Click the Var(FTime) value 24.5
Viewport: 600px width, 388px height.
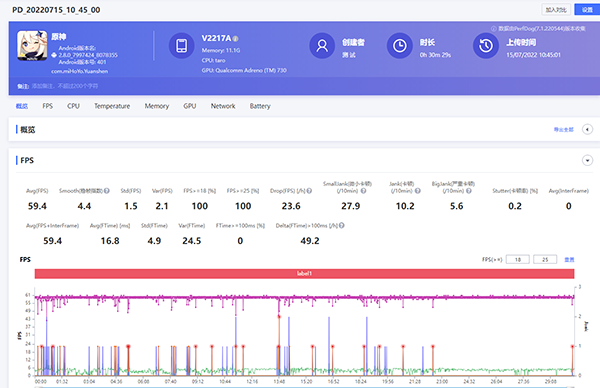pyautogui.click(x=192, y=241)
